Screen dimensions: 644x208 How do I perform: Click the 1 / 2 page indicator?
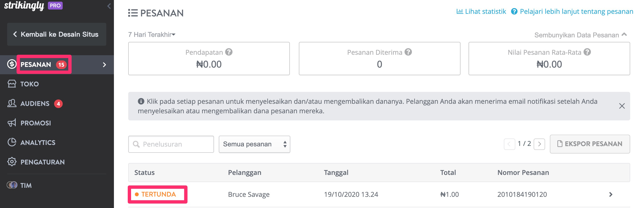pyautogui.click(x=524, y=144)
